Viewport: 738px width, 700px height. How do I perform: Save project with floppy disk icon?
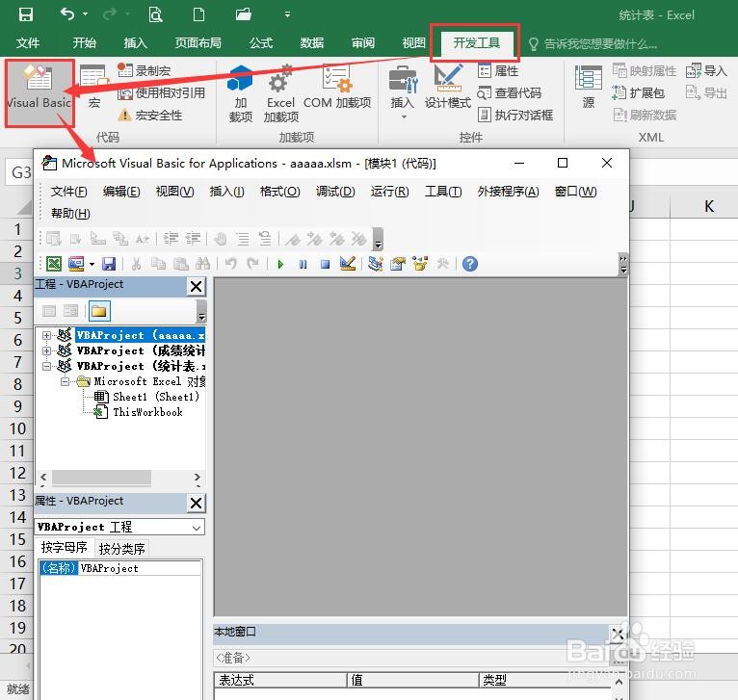[x=109, y=264]
